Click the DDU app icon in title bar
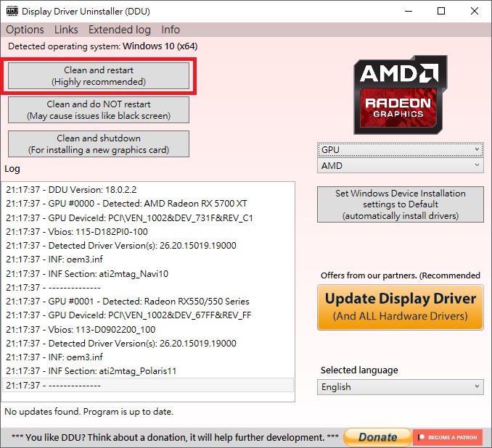The width and height of the screenshot is (492, 448). [x=12, y=11]
